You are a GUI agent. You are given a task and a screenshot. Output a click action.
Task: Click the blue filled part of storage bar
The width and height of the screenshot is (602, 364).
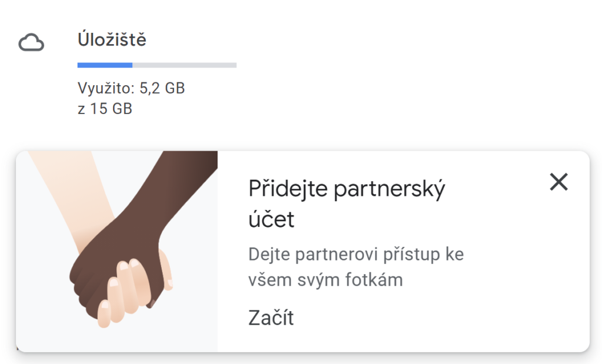pos(105,65)
